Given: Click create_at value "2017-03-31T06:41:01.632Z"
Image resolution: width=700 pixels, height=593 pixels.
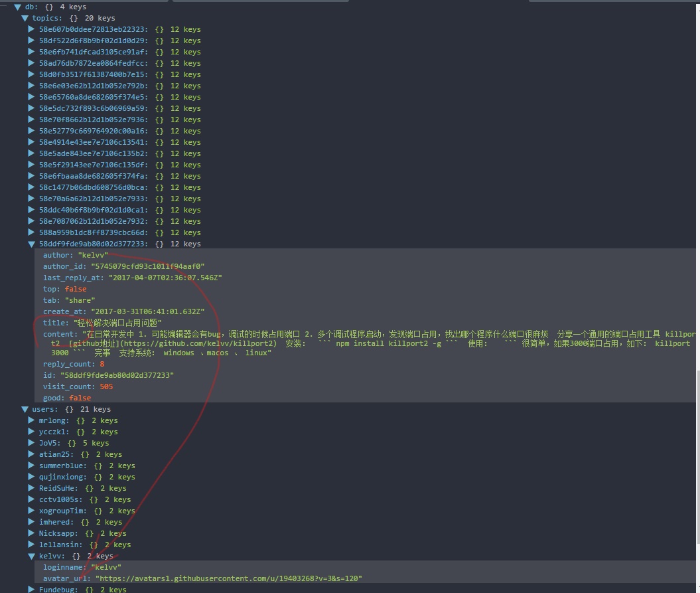Looking at the screenshot, I should (148, 311).
